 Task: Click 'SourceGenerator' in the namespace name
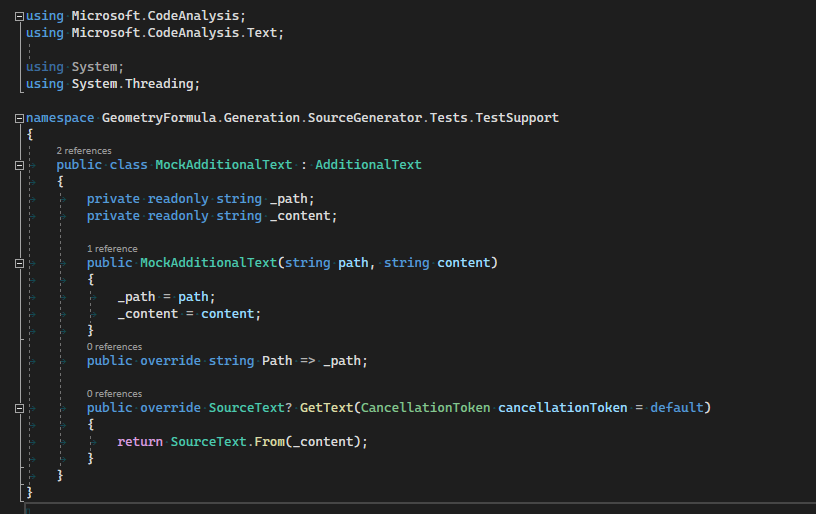pos(364,118)
